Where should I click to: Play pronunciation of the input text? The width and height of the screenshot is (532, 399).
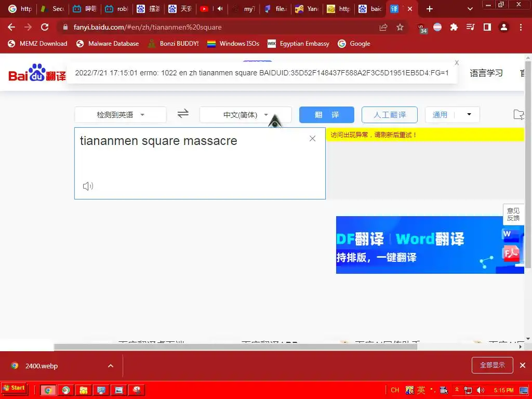coord(88,186)
